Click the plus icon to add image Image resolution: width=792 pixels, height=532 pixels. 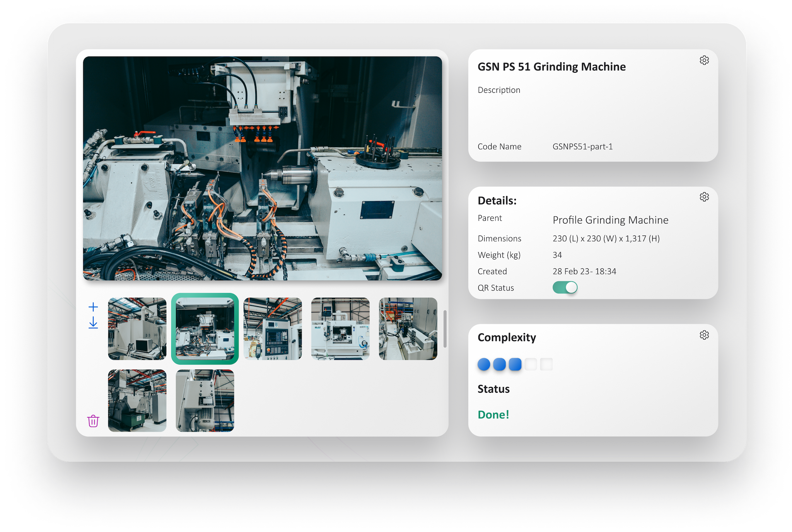(93, 307)
